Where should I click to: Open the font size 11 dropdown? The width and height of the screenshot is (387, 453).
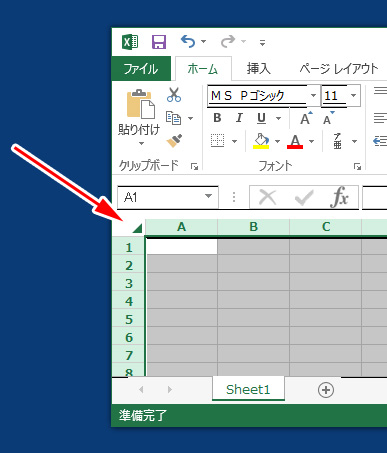tap(353, 96)
